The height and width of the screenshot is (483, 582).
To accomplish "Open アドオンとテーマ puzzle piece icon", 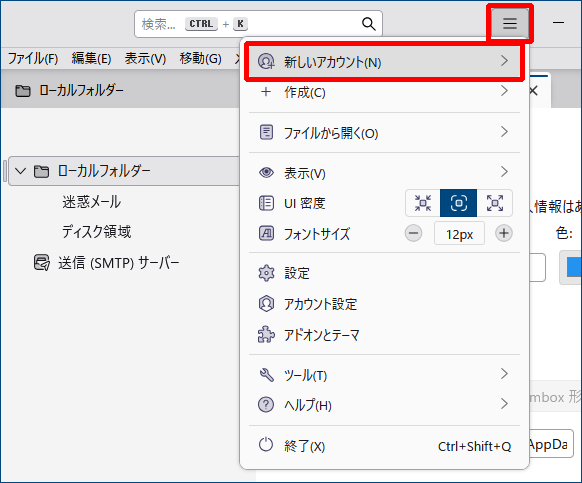I will tap(266, 334).
